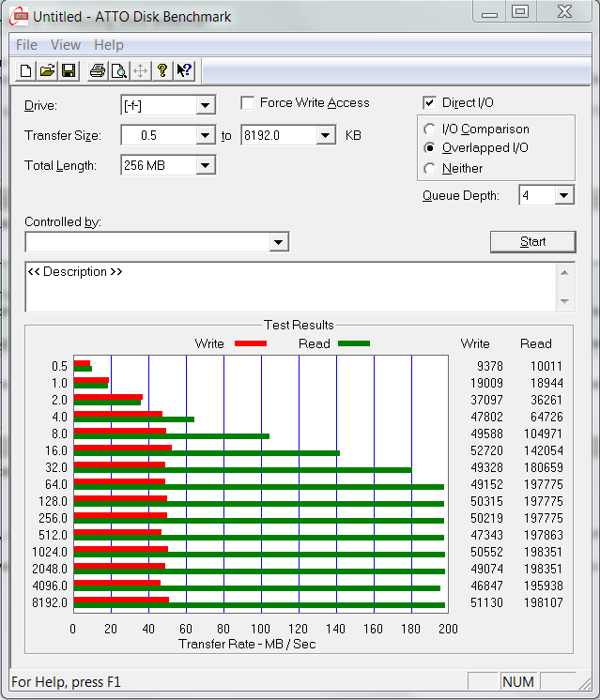This screenshot has height=700, width=600.
Task: Click inside the Description text box
Action: click(291, 287)
